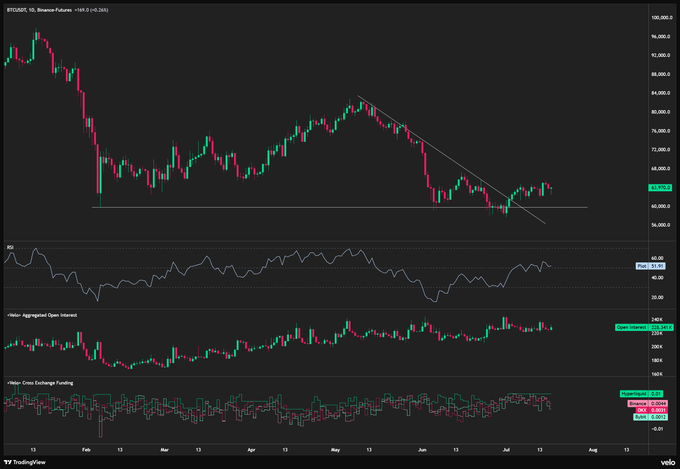680x469 pixels.
Task: Click the current price tag 63,970.0
Action: coord(660,187)
